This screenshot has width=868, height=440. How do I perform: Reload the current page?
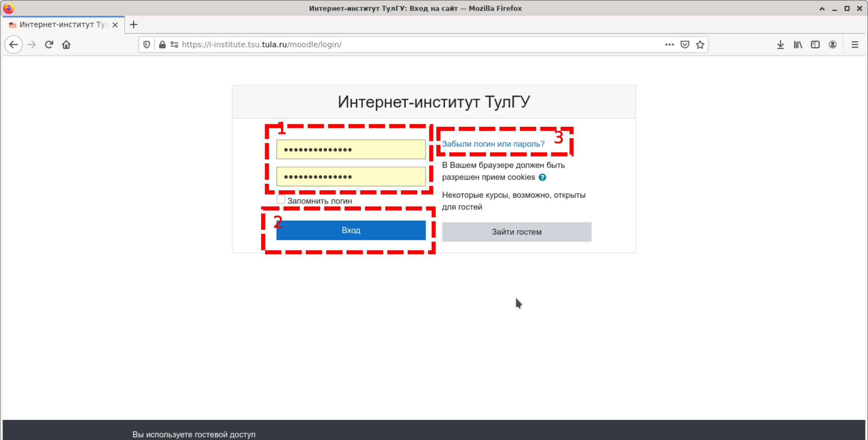point(49,45)
